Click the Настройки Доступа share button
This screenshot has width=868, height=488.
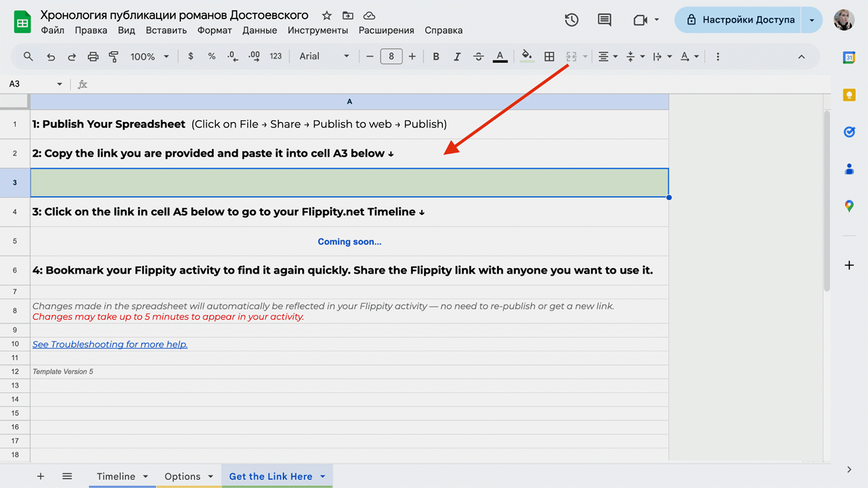738,20
